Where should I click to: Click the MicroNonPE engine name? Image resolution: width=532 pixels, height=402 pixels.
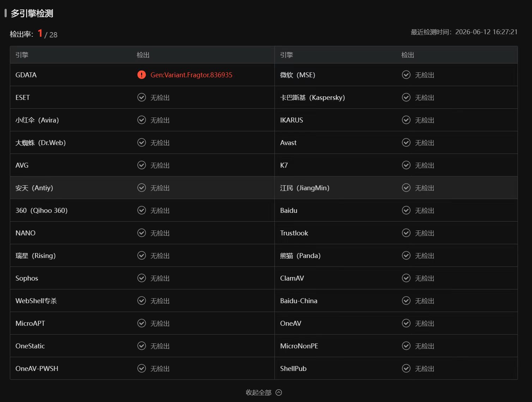pyautogui.click(x=299, y=346)
